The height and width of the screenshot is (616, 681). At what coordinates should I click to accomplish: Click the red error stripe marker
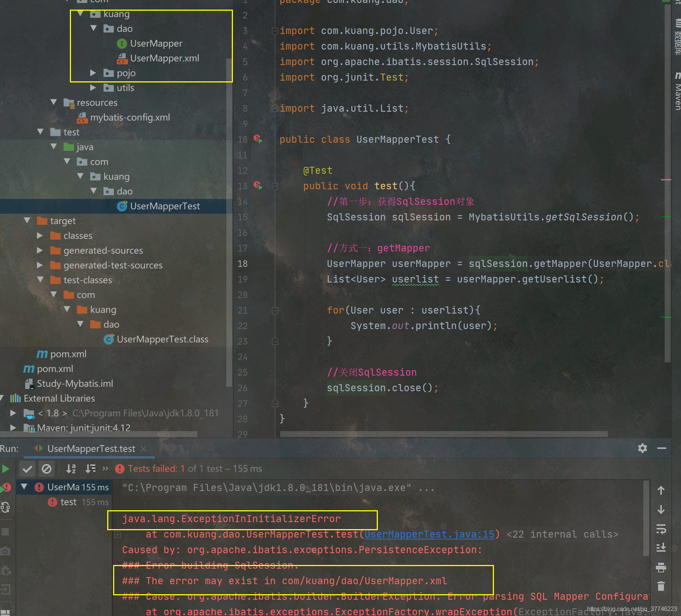pos(666,180)
